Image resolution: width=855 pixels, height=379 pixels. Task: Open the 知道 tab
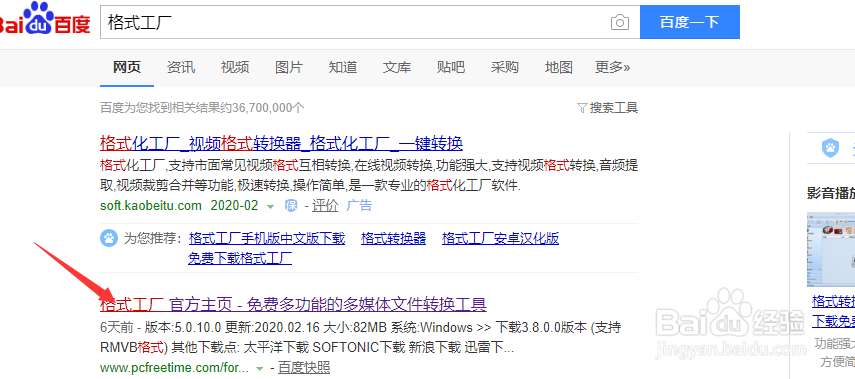pos(342,68)
